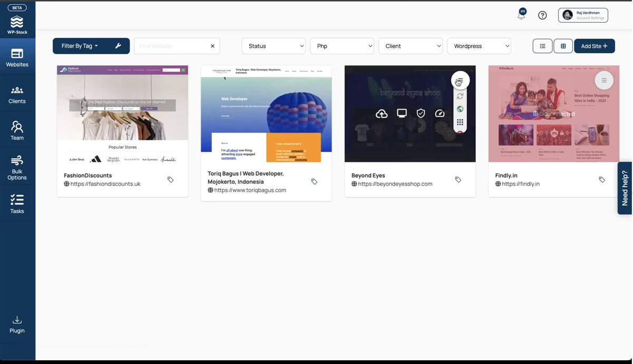This screenshot has width=633, height=364.
Task: Click the tag icon on Beyond Eyes card
Action: (x=458, y=179)
